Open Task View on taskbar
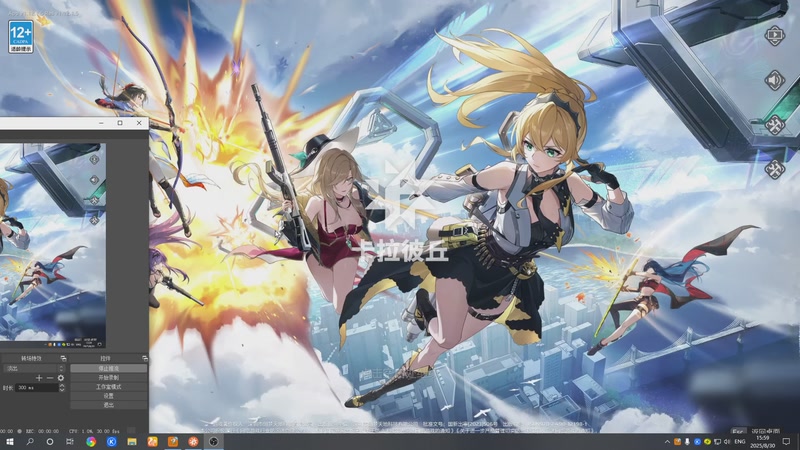800x450 pixels. pyautogui.click(x=70, y=442)
